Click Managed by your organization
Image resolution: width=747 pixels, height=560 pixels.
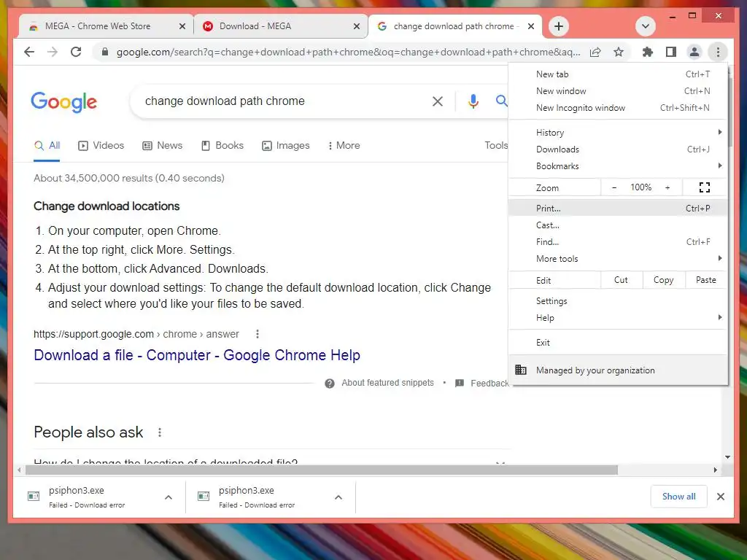(x=618, y=370)
